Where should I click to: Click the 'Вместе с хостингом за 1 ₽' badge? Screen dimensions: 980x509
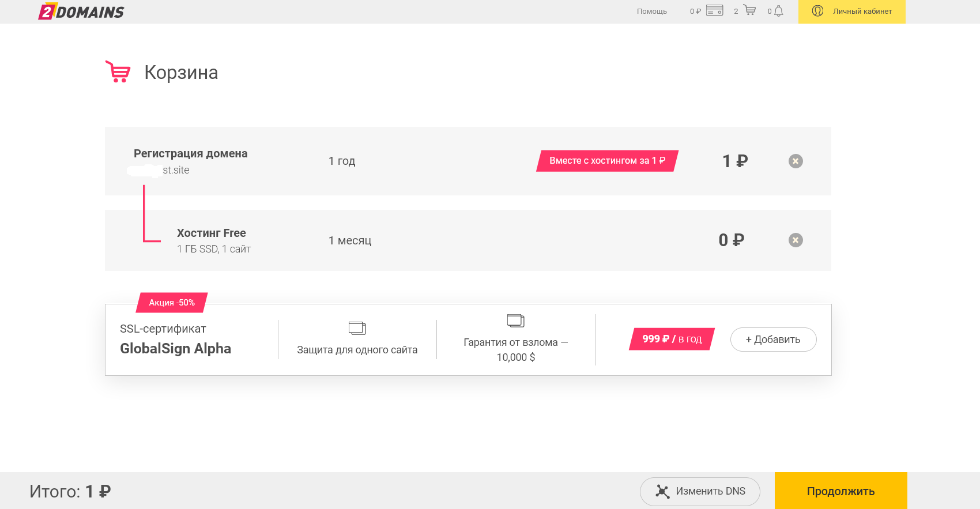(x=607, y=161)
